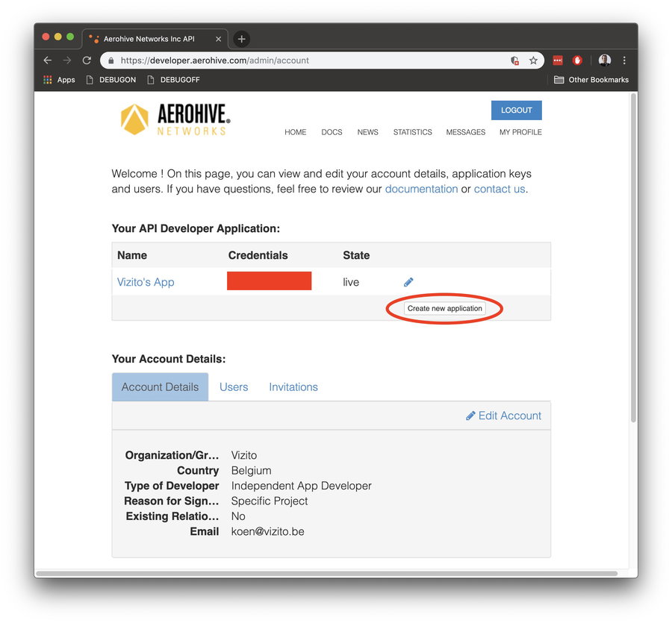Image resolution: width=672 pixels, height=623 pixels.
Task: Click the Apps grid icon in bookmarks bar
Action: click(x=48, y=80)
